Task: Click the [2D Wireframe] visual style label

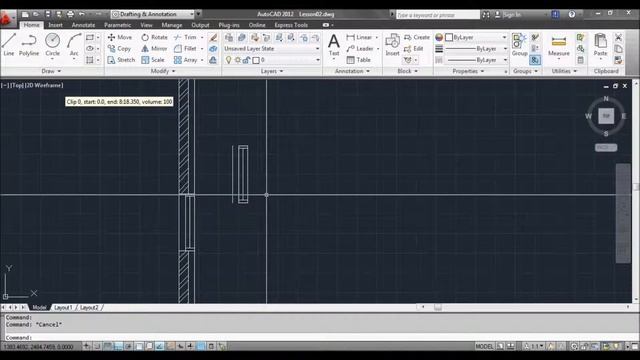Action: pyautogui.click(x=44, y=85)
